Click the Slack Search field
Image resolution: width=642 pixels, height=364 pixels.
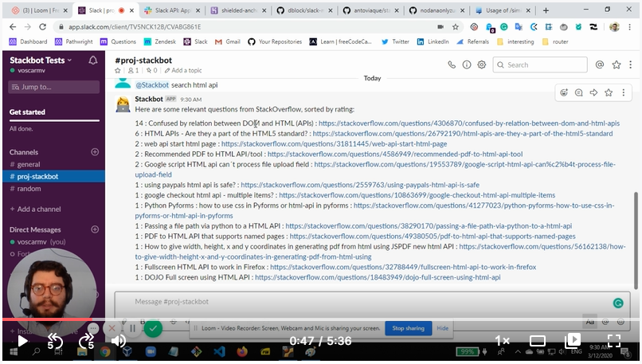[540, 65]
